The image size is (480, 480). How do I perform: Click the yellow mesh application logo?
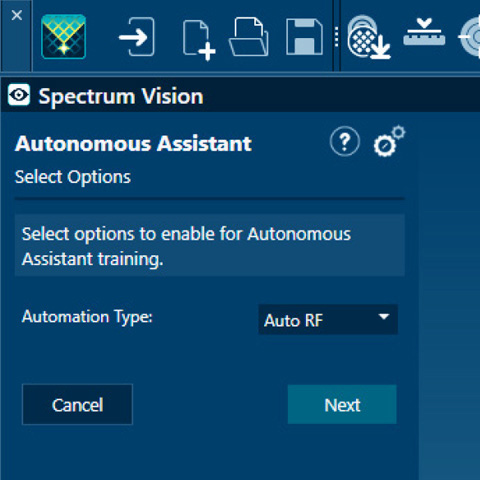[x=63, y=37]
